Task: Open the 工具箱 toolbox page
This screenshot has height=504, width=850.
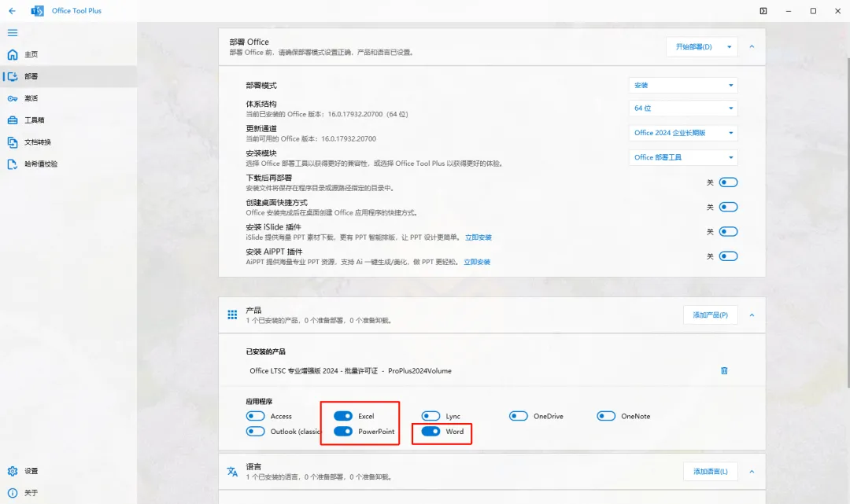Action: coord(68,120)
